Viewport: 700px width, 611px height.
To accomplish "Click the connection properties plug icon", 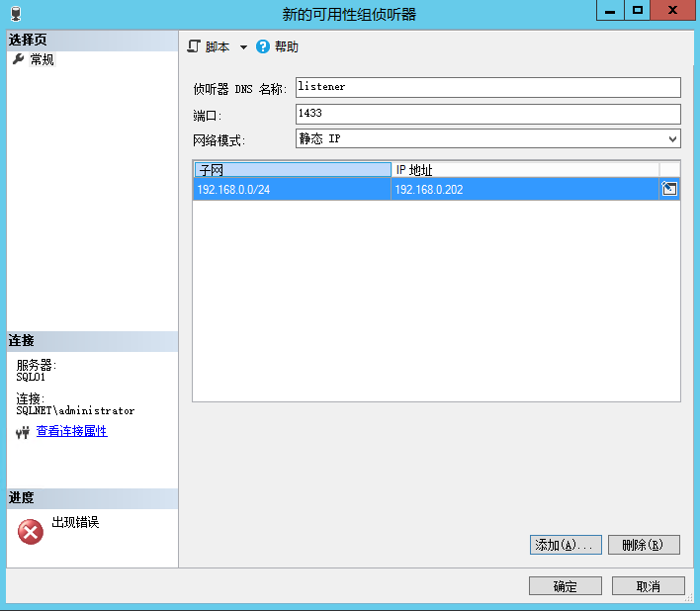I will 23,432.
